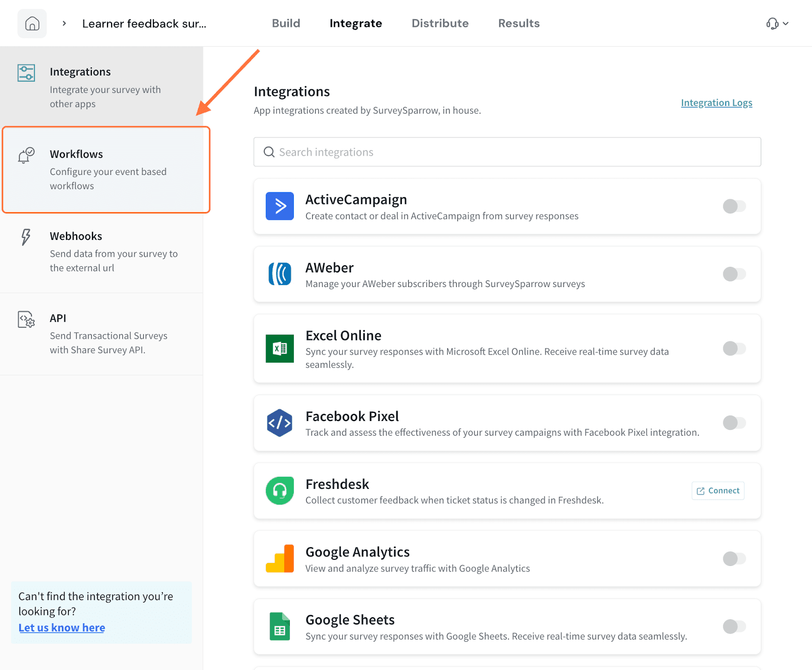
Task: Expand the breadcrumb chevron beside home
Action: pyautogui.click(x=64, y=24)
